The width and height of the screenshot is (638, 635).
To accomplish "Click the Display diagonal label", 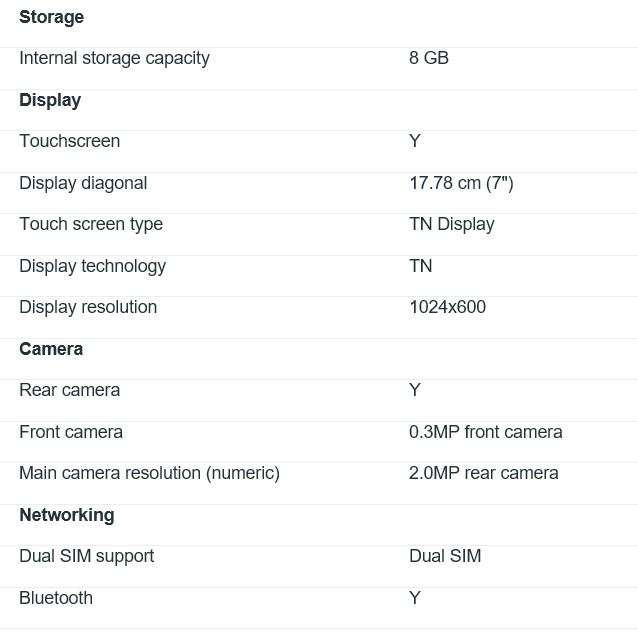I will (x=83, y=183).
